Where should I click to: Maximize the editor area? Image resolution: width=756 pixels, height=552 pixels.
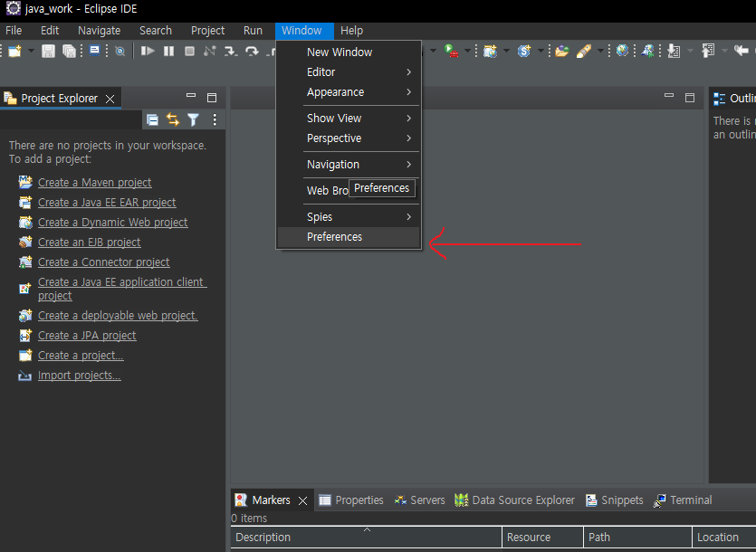coord(690,98)
